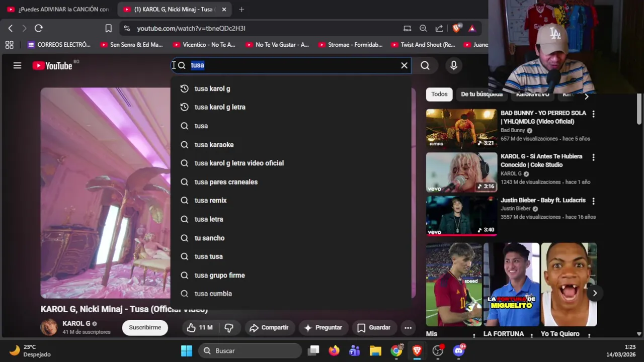Start voice search with microphone icon
The width and height of the screenshot is (644, 362).
click(x=454, y=65)
